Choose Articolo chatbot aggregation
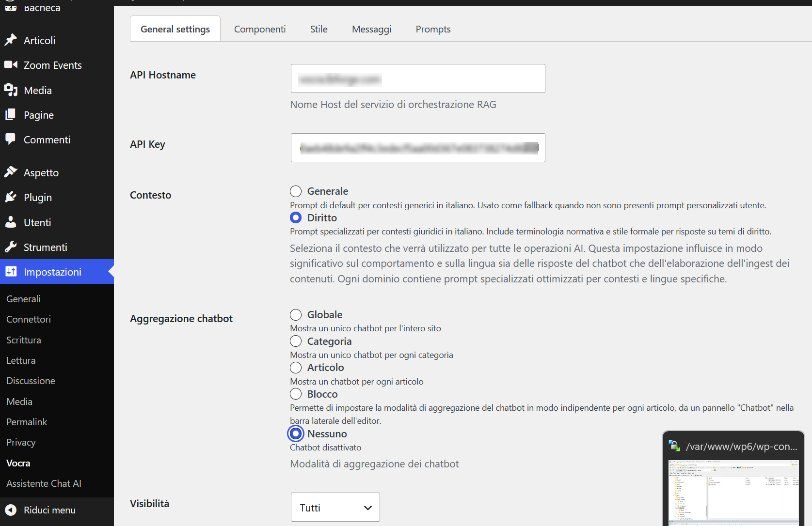This screenshot has height=526, width=812. [x=296, y=368]
